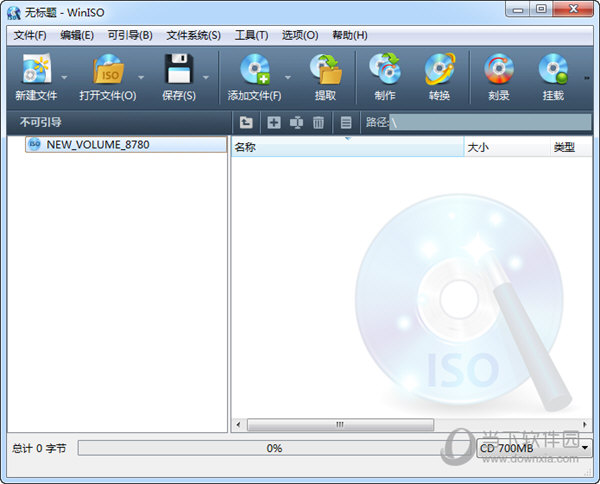Expand the New File dropdown arrow
The height and width of the screenshot is (484, 600).
tap(64, 78)
